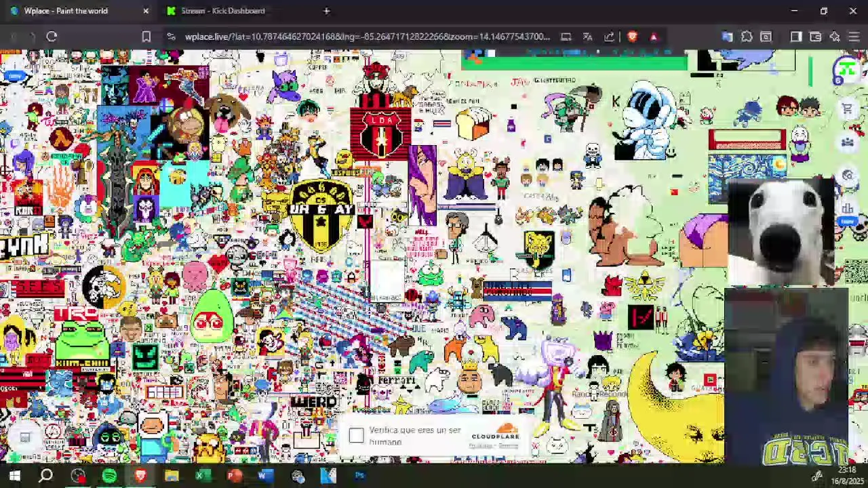
Task: Open the Windows Start menu
Action: tap(14, 476)
